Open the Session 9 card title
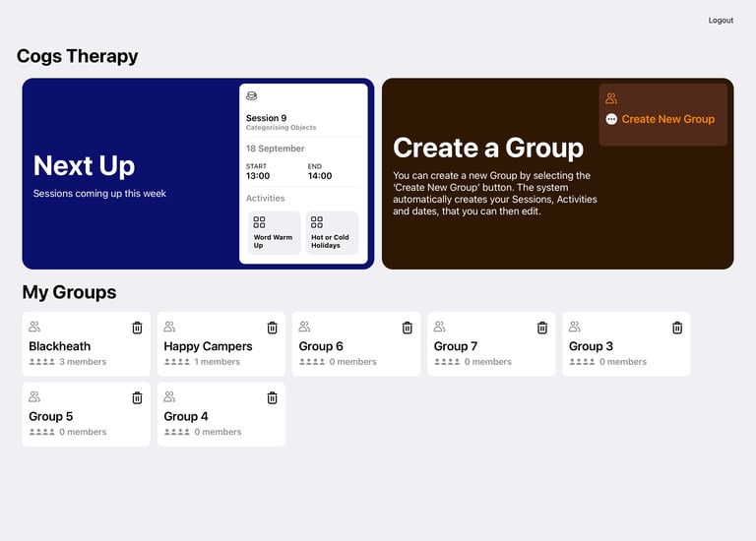 pos(266,118)
